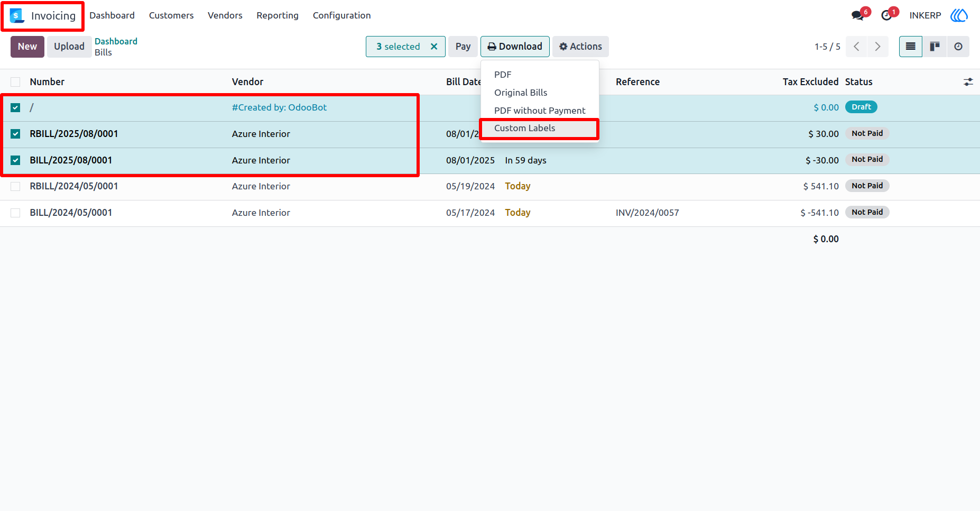
Task: Open the Reporting menu
Action: pos(278,15)
